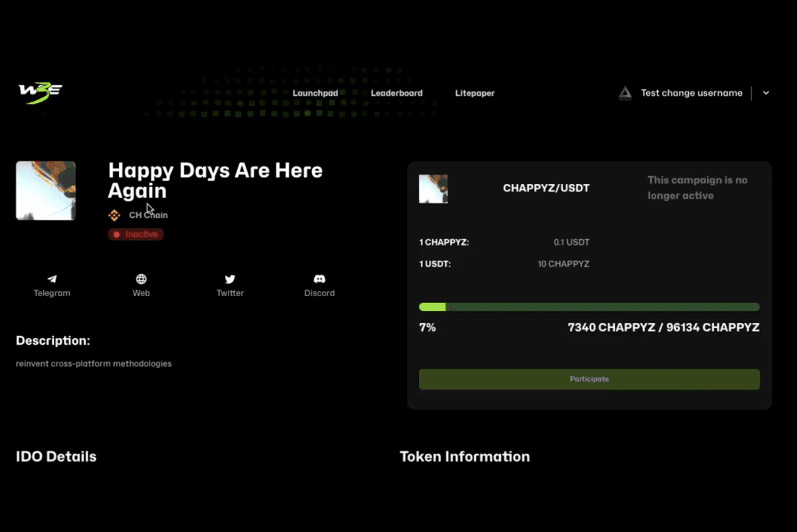The height and width of the screenshot is (532, 797).
Task: Click the Telegram paper-plane icon
Action: (52, 279)
